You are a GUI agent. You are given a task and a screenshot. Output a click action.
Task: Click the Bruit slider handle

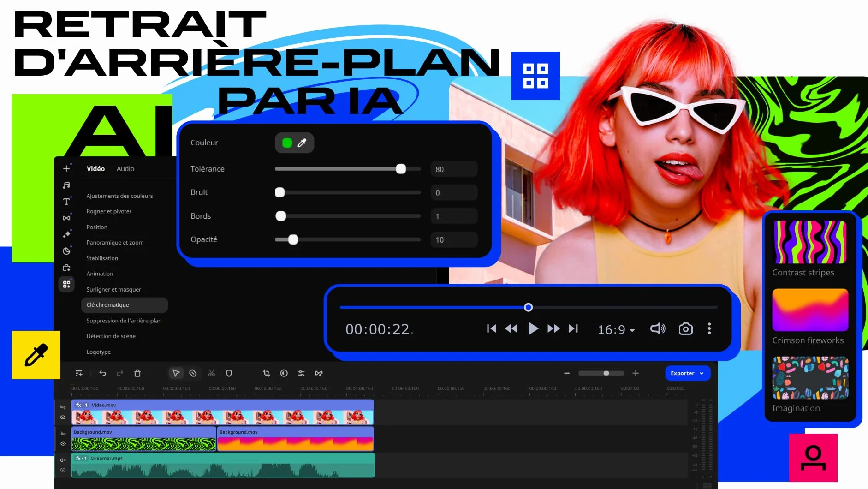[x=279, y=192]
